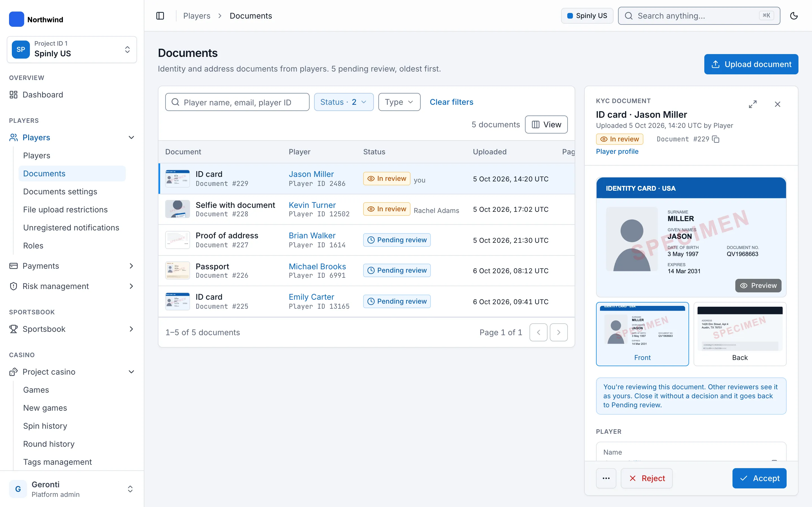
Task: Go to the next documents page
Action: click(559, 332)
